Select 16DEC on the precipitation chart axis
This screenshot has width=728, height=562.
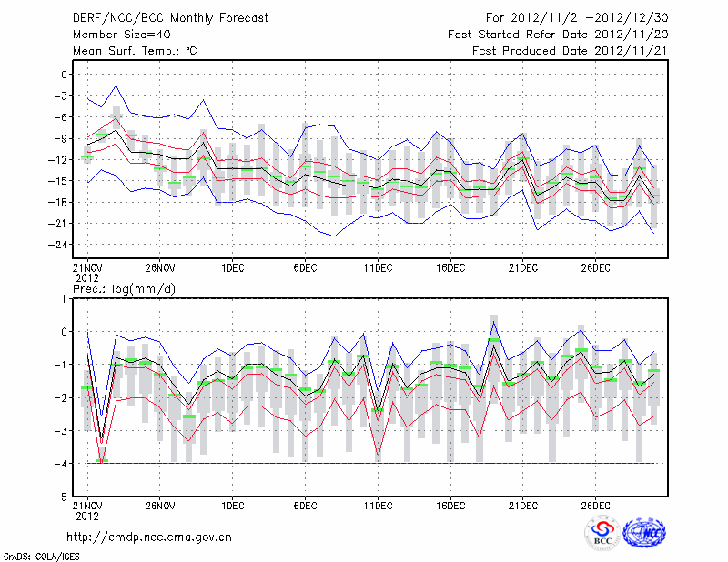[x=450, y=506]
